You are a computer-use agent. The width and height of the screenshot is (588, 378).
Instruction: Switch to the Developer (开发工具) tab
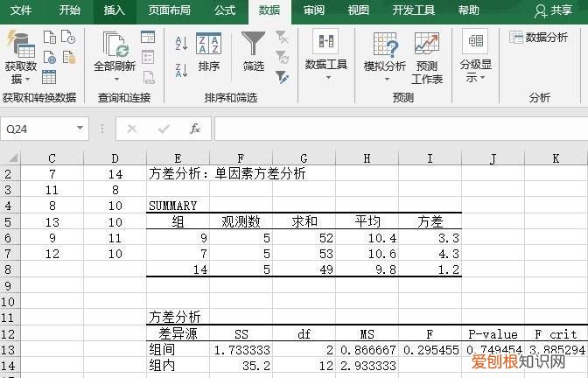[x=413, y=10]
